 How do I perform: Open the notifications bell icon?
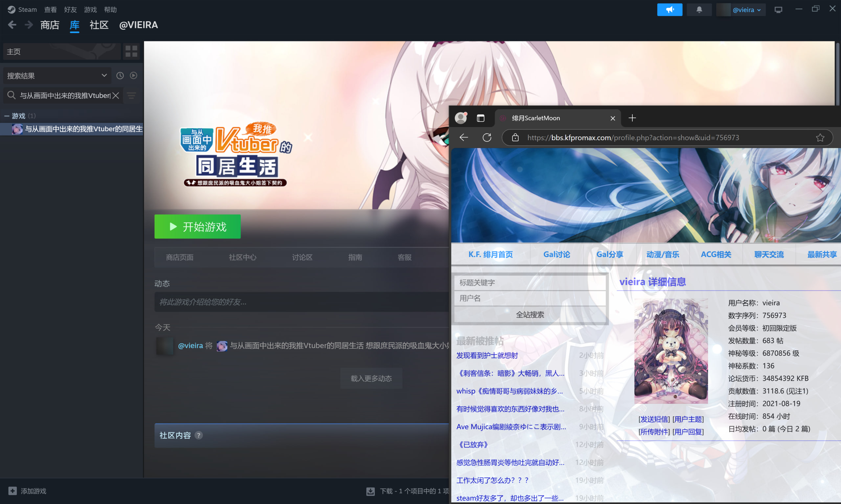point(699,10)
